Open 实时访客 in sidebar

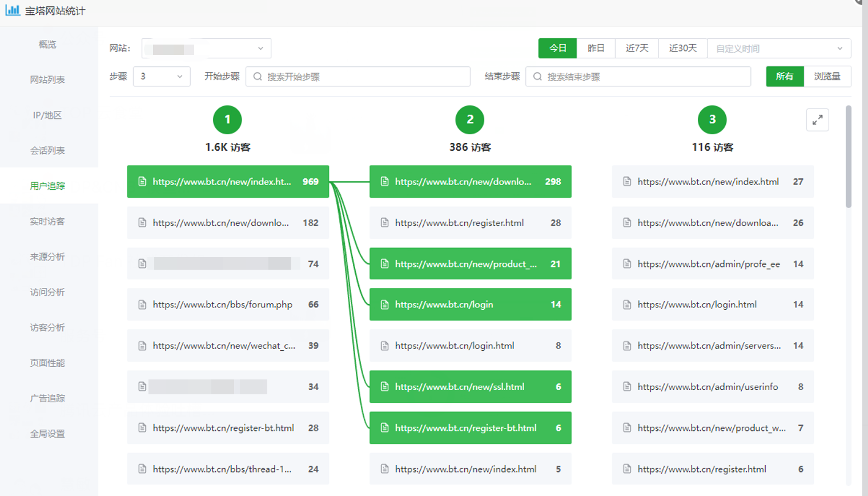(x=47, y=222)
